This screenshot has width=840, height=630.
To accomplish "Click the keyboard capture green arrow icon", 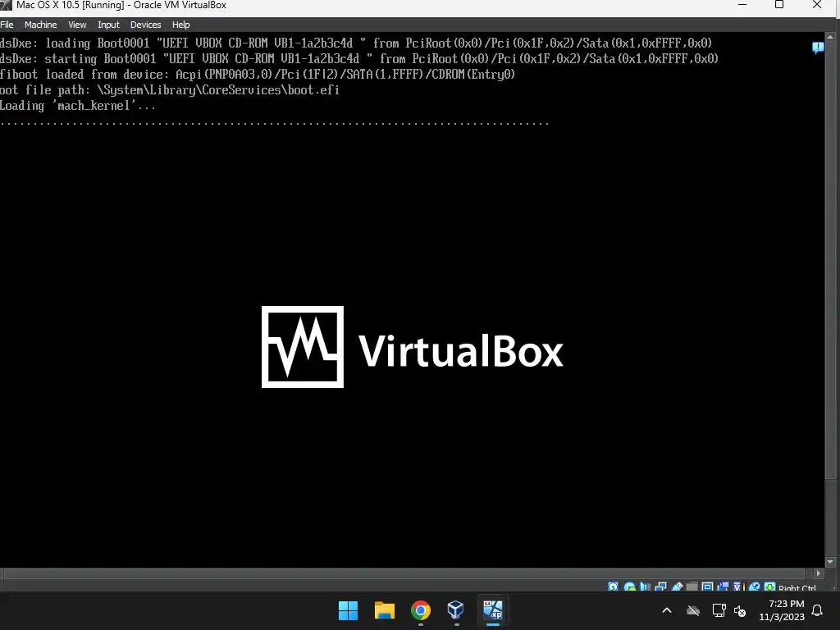I will [769, 587].
